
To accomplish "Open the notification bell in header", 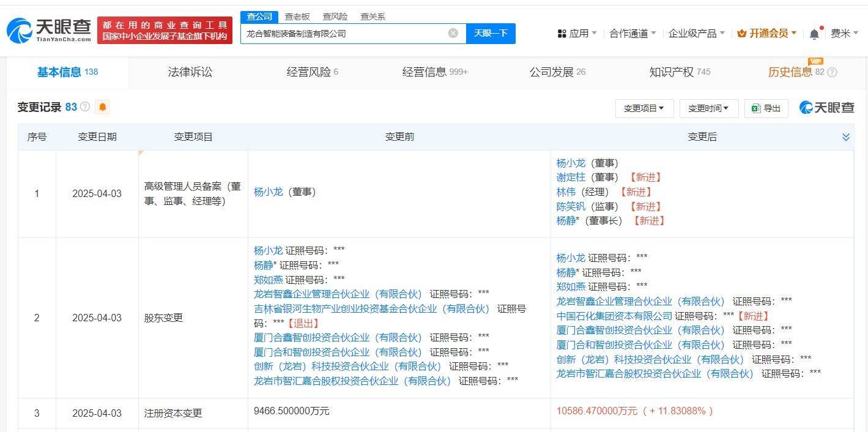I will (814, 34).
